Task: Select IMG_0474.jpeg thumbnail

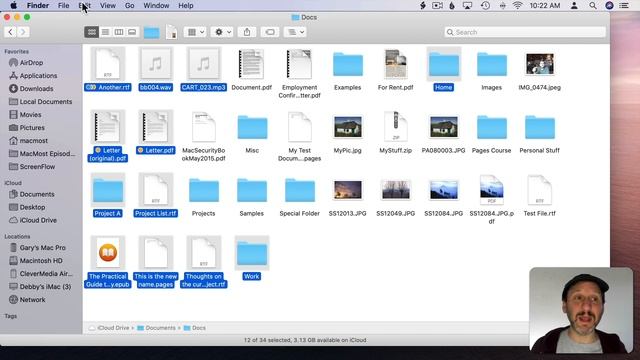Action: point(540,64)
